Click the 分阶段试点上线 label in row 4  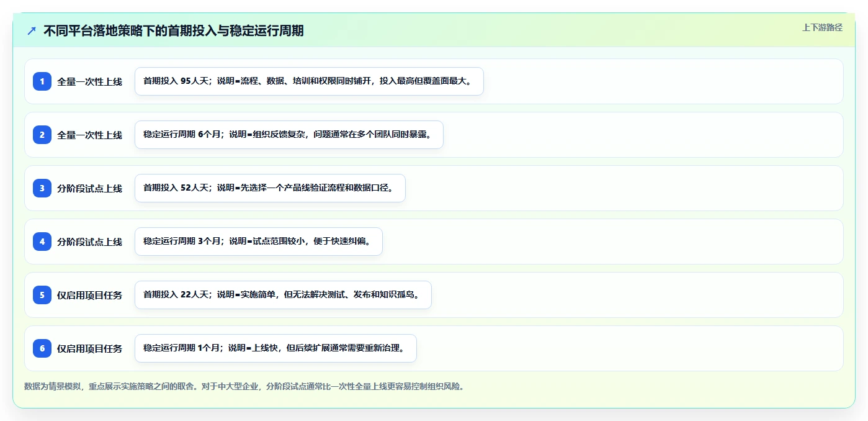[x=90, y=242]
